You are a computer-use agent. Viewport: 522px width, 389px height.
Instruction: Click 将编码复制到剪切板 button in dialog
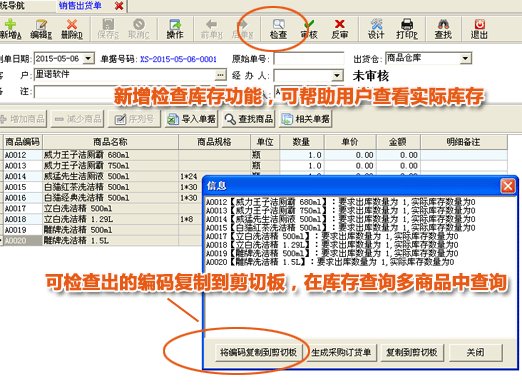[258, 352]
